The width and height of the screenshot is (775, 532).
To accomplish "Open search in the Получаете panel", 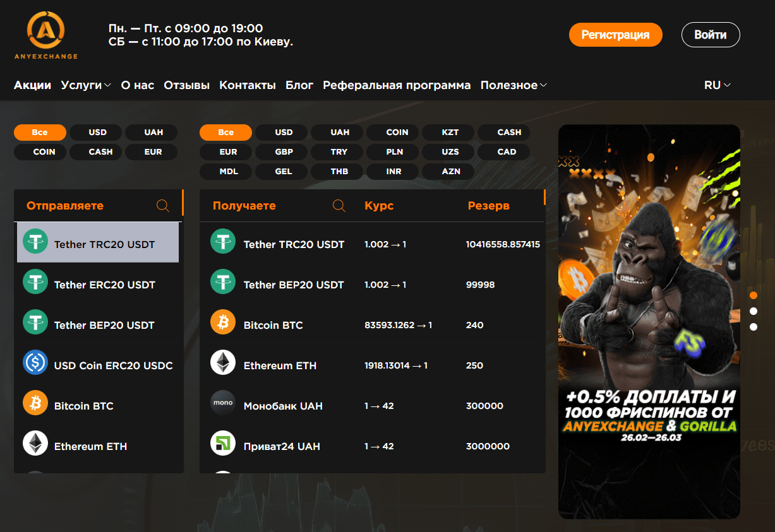I will point(339,206).
